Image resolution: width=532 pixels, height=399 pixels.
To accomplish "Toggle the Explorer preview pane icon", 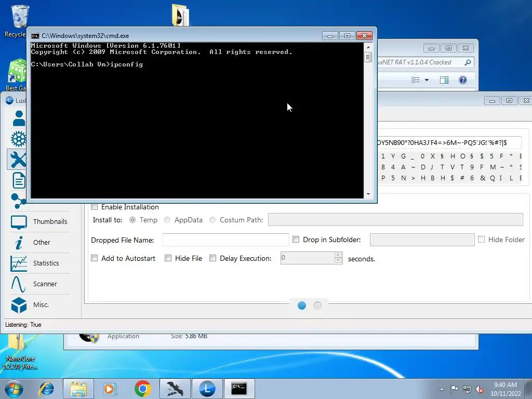I will point(444,80).
